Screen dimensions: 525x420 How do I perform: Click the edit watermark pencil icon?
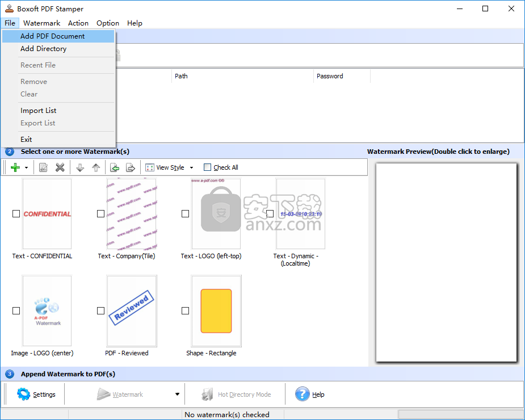click(43, 167)
